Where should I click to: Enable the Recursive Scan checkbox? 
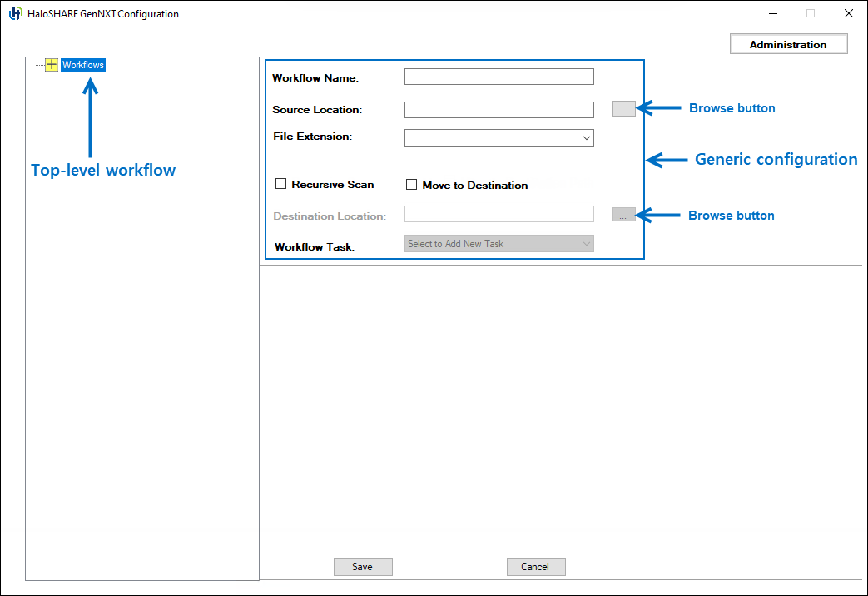click(x=281, y=184)
